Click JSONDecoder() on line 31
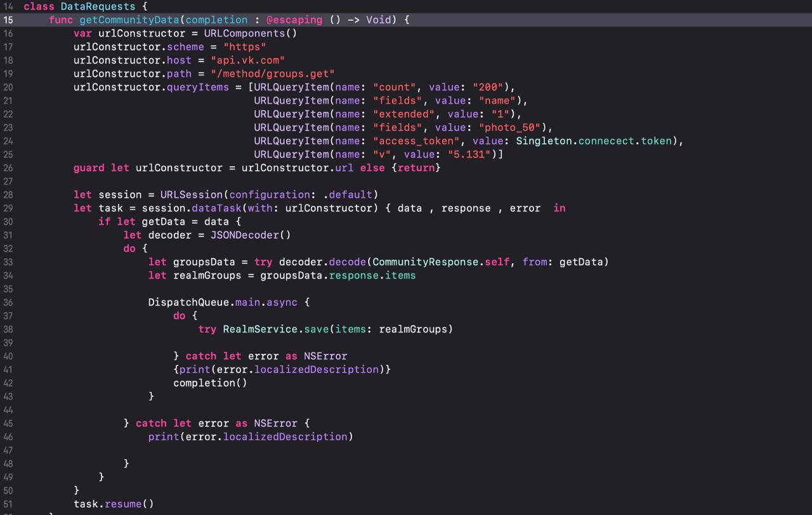This screenshot has width=812, height=515. click(x=251, y=235)
